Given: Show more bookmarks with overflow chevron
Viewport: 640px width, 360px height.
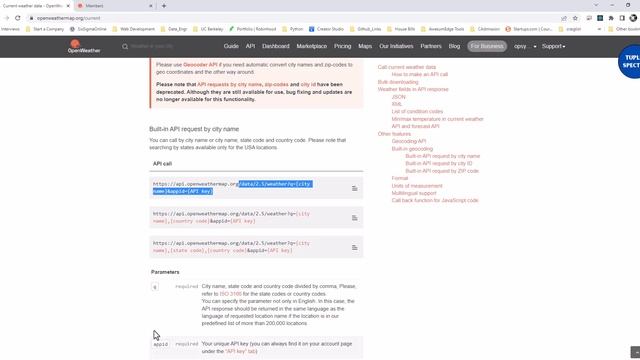Looking at the screenshot, I should tap(599, 29).
